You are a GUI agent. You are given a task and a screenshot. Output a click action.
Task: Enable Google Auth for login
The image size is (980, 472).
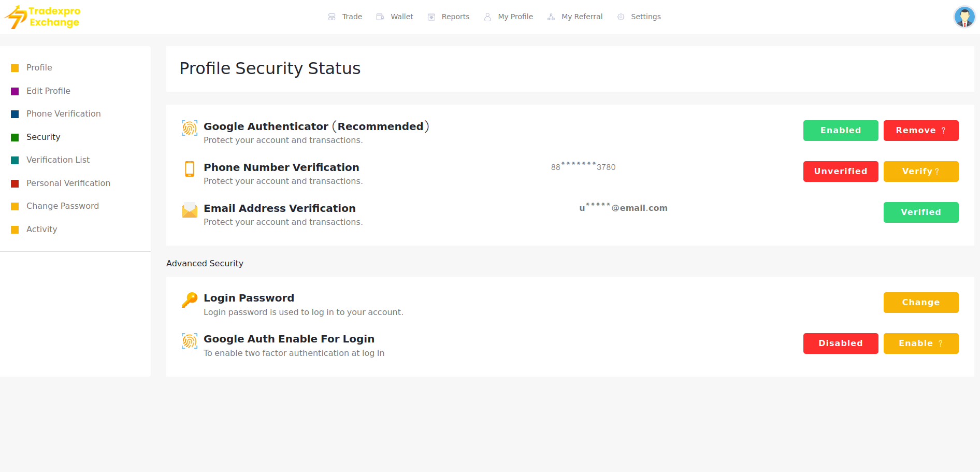pos(920,344)
